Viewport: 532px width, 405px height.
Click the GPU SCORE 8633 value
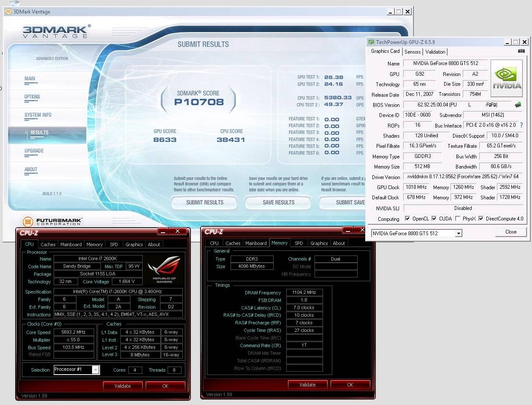click(x=165, y=140)
